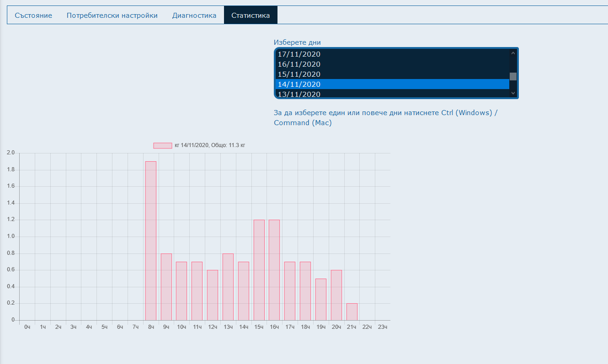
Task: Click the 16ч bar in the chart
Action: point(274,270)
